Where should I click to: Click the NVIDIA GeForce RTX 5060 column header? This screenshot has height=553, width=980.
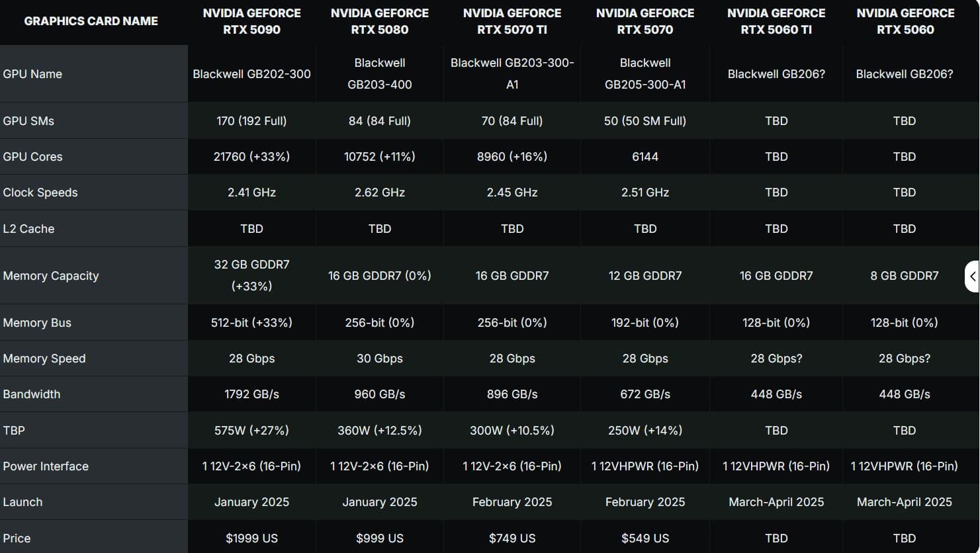pyautogui.click(x=905, y=21)
